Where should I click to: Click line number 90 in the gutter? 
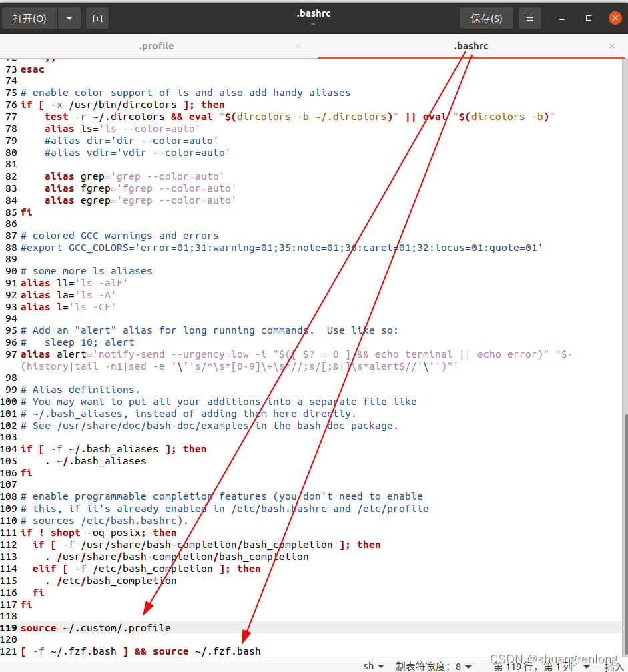[x=10, y=270]
